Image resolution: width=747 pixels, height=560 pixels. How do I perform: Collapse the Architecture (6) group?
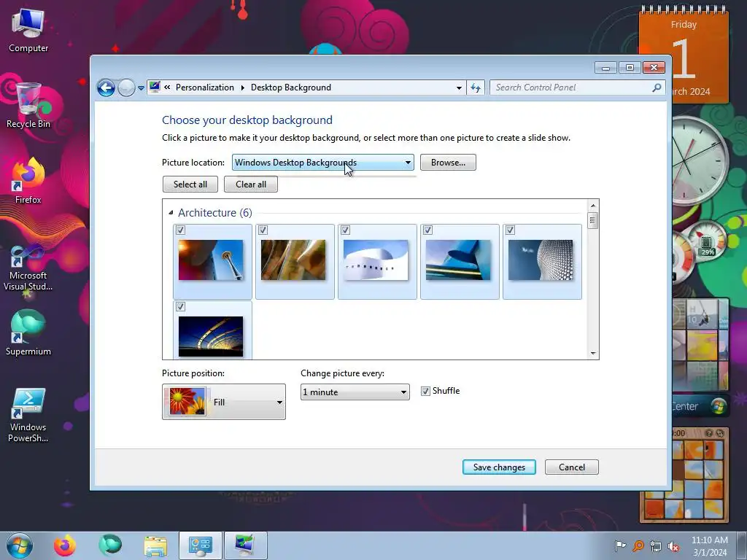171,212
